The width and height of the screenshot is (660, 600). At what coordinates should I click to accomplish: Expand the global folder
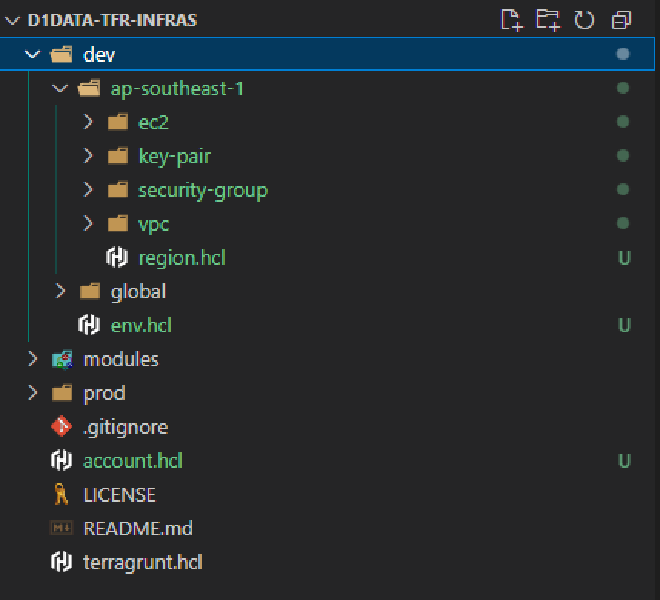pos(60,291)
